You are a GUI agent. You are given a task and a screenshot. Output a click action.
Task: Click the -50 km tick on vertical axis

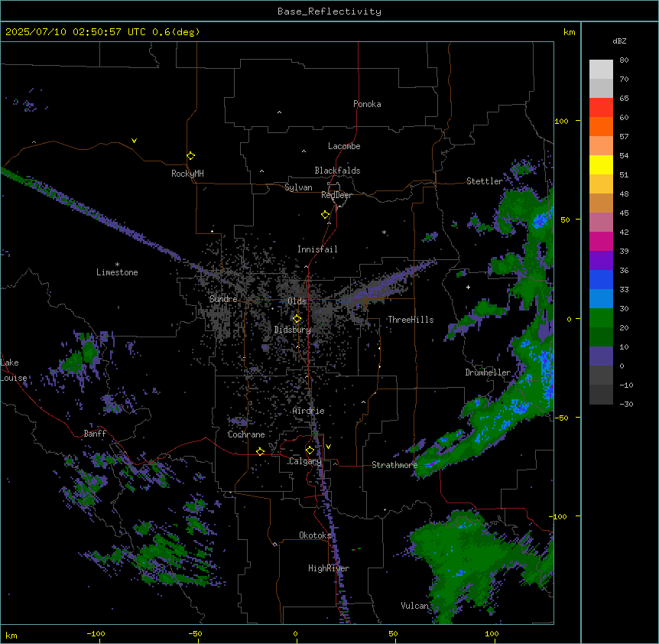[562, 418]
